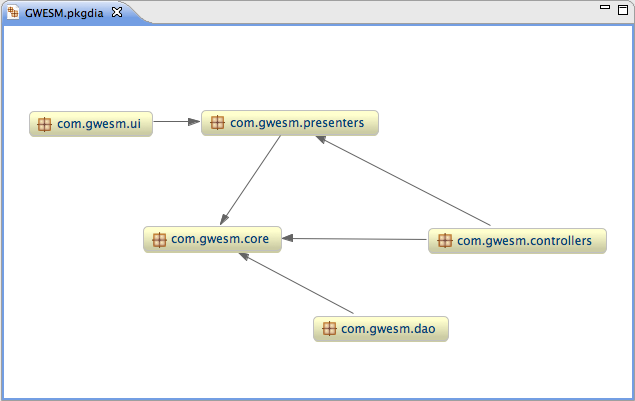The width and height of the screenshot is (635, 401).
Task: Select the com.gwesm.controllers label text
Action: (x=524, y=241)
